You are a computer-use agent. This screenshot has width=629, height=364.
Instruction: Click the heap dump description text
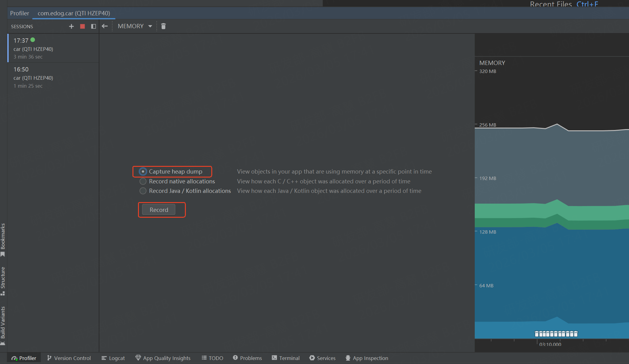pyautogui.click(x=334, y=171)
